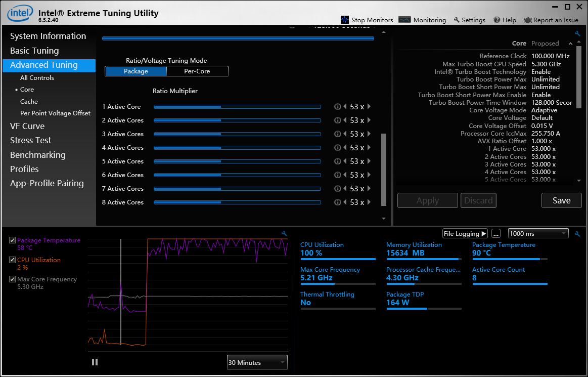
Task: Open the Stress Test section
Action: (x=31, y=140)
